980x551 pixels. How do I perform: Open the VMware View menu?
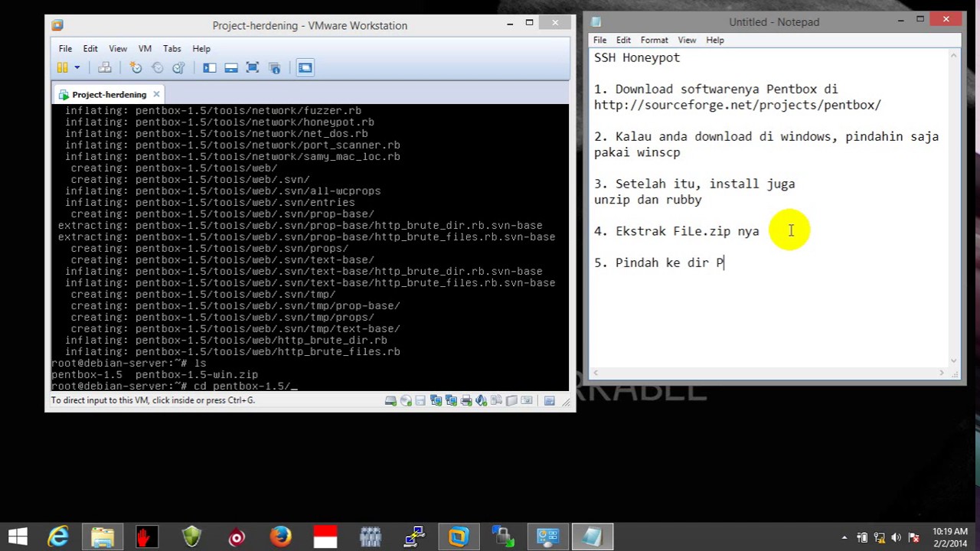coord(118,48)
